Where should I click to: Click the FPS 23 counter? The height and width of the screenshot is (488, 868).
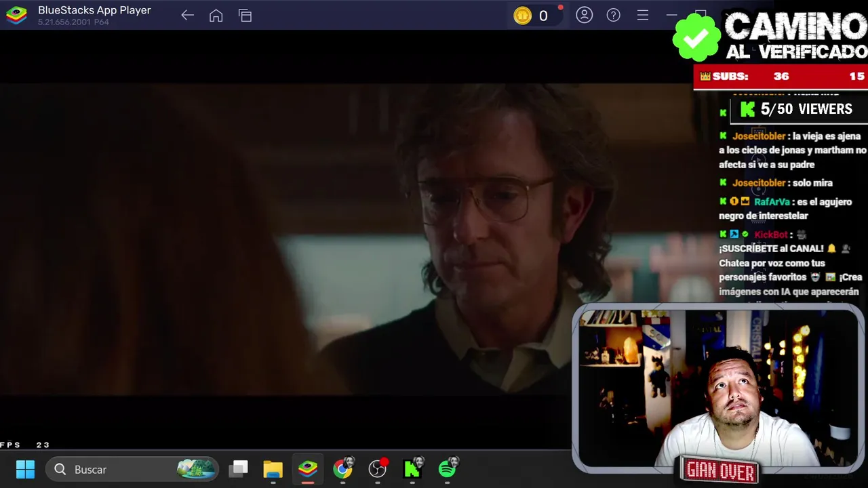(x=24, y=445)
